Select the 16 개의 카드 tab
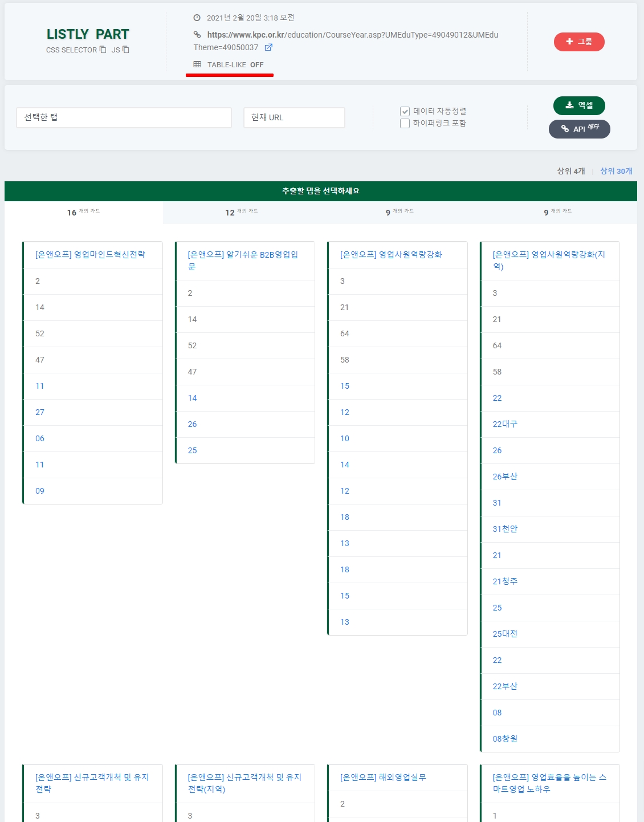The image size is (644, 822). tap(83, 212)
